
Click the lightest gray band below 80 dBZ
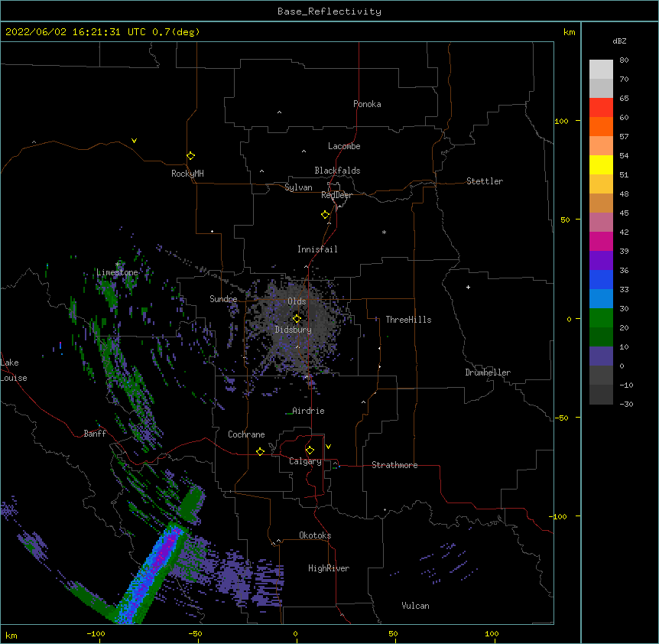point(601,70)
